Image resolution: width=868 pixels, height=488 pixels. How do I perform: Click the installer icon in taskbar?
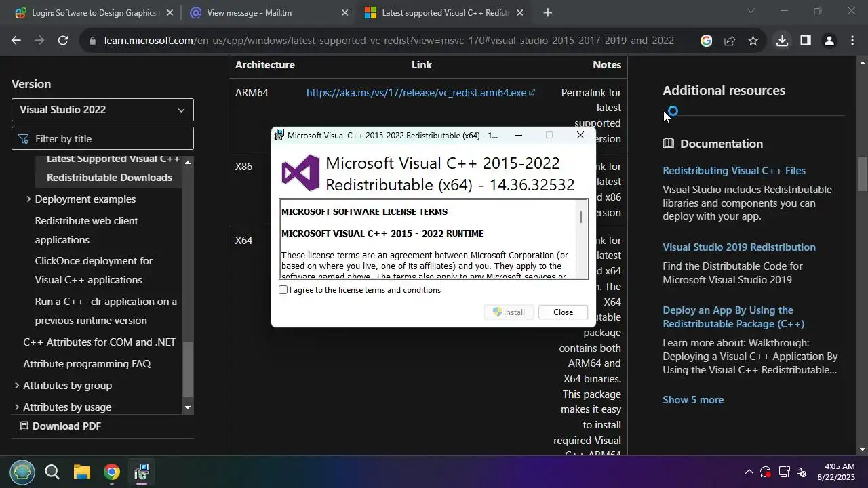[142, 472]
